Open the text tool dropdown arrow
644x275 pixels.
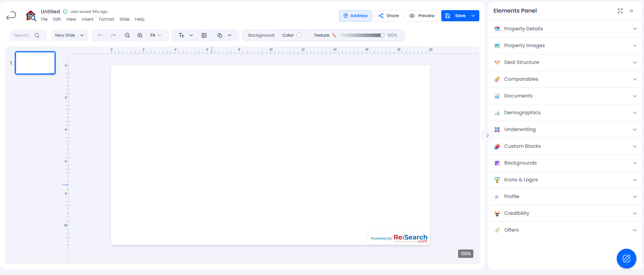(191, 35)
